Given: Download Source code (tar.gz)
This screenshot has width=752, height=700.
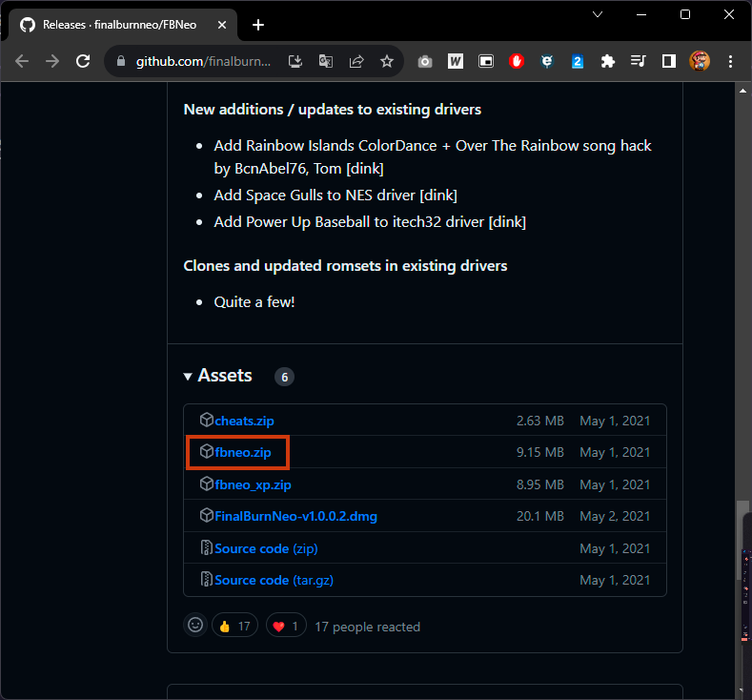Looking at the screenshot, I should pos(274,580).
